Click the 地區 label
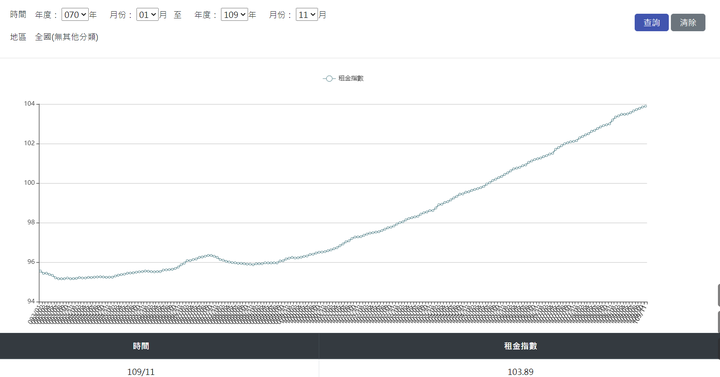 point(18,37)
